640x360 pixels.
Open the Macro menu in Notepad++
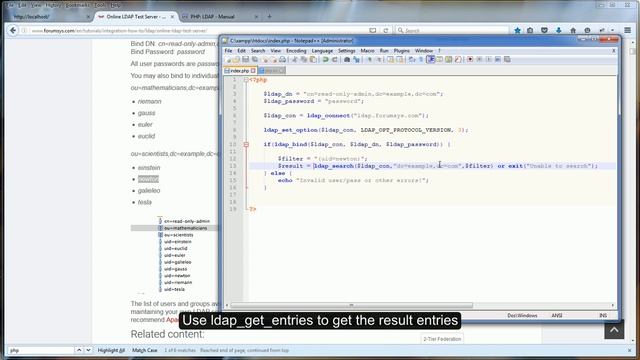tap(367, 51)
